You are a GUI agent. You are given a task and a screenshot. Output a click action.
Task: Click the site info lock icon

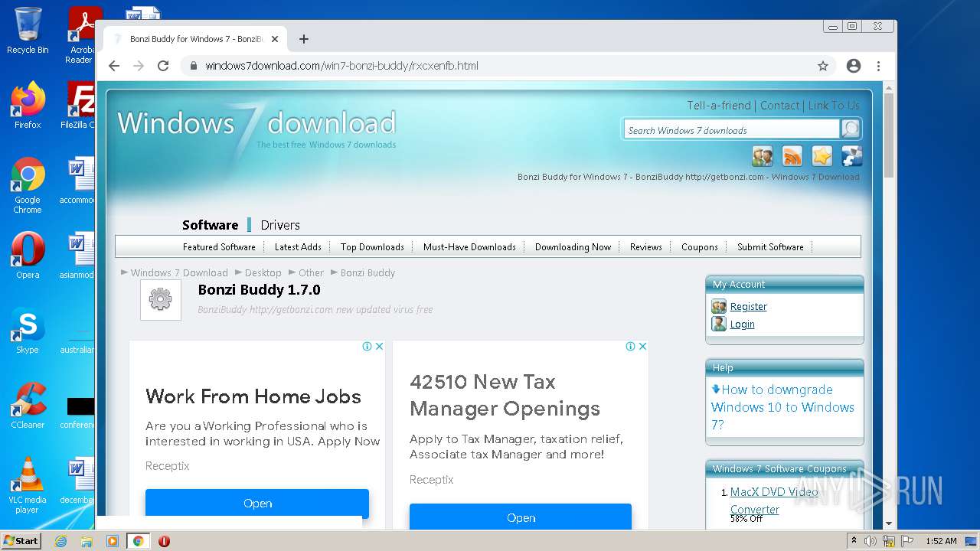tap(194, 66)
